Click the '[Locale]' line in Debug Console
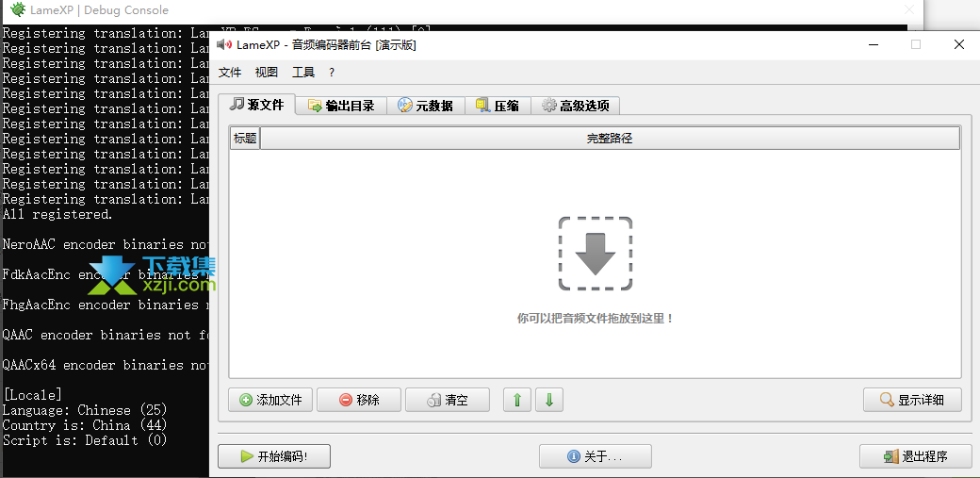The width and height of the screenshot is (980, 478). 32,395
